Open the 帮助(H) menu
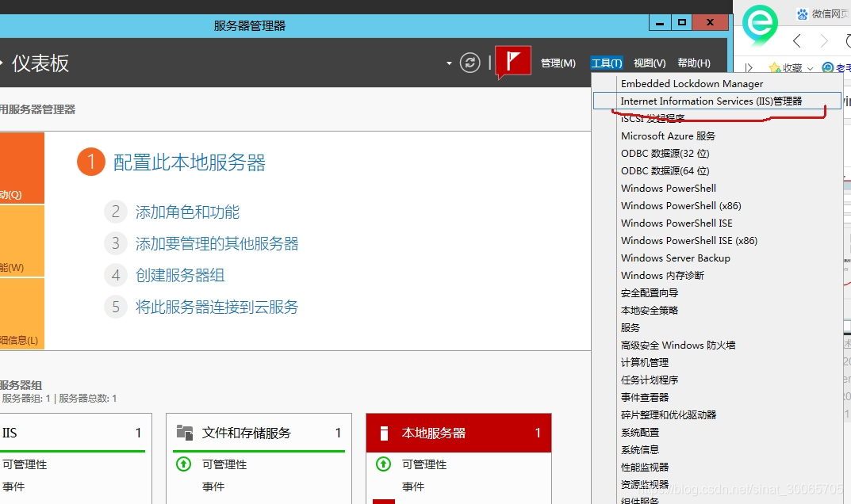Viewport: 851px width, 504px height. coord(694,63)
